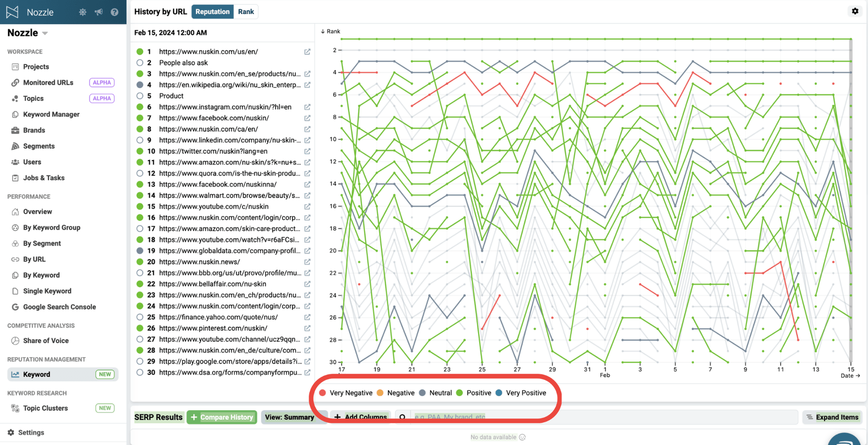Switch to the Rank tab

(246, 11)
